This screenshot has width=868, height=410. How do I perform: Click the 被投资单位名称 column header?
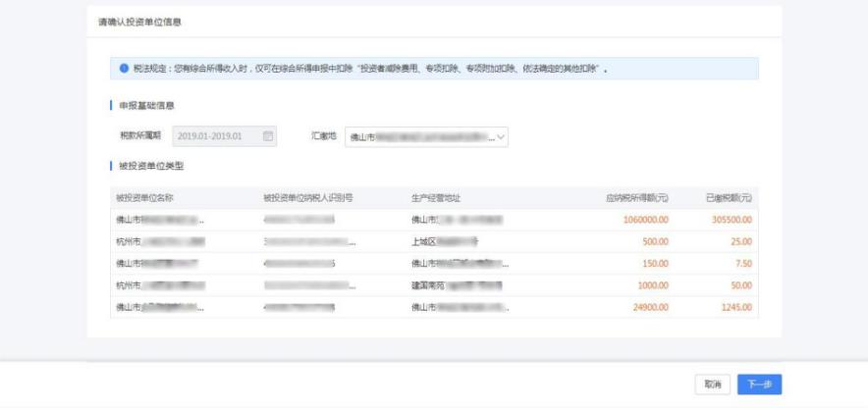(144, 198)
